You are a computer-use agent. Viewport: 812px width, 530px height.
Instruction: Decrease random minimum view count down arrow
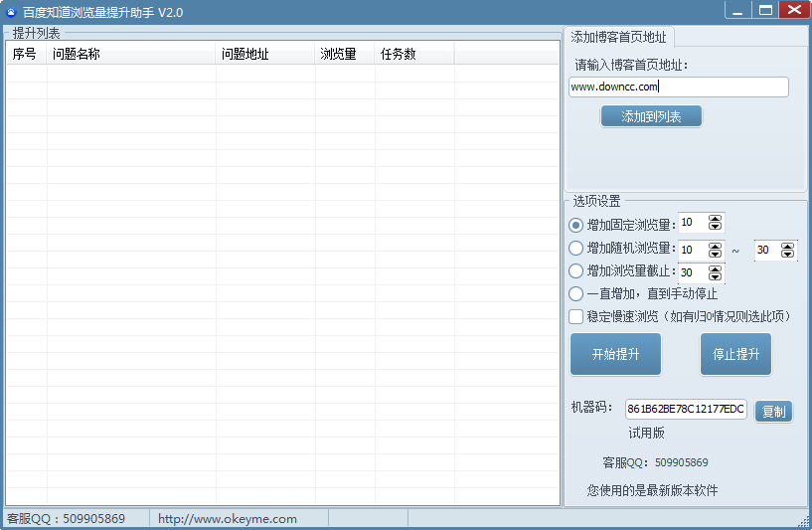click(x=715, y=254)
